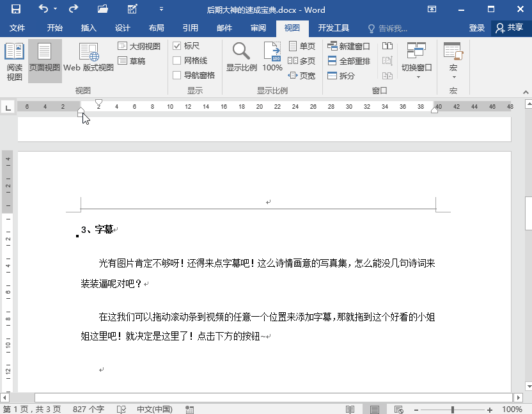
Task: Switch to the Insert (插入) tab
Action: [89, 28]
